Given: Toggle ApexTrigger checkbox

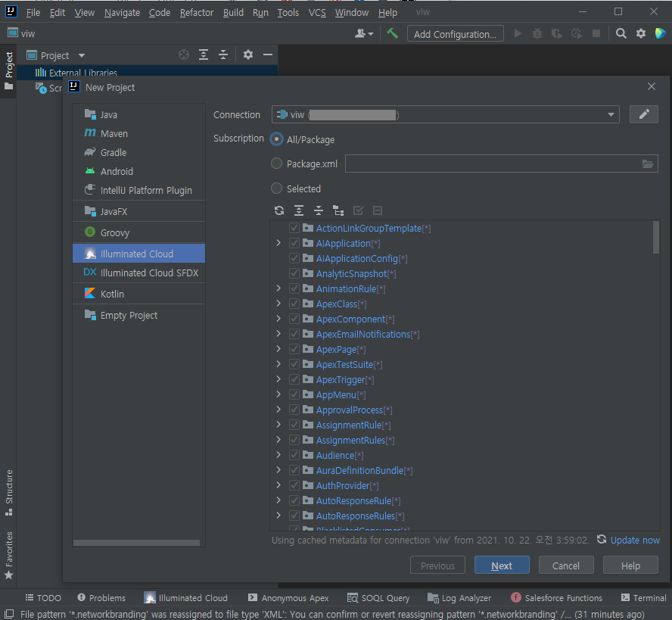Looking at the screenshot, I should (x=294, y=379).
